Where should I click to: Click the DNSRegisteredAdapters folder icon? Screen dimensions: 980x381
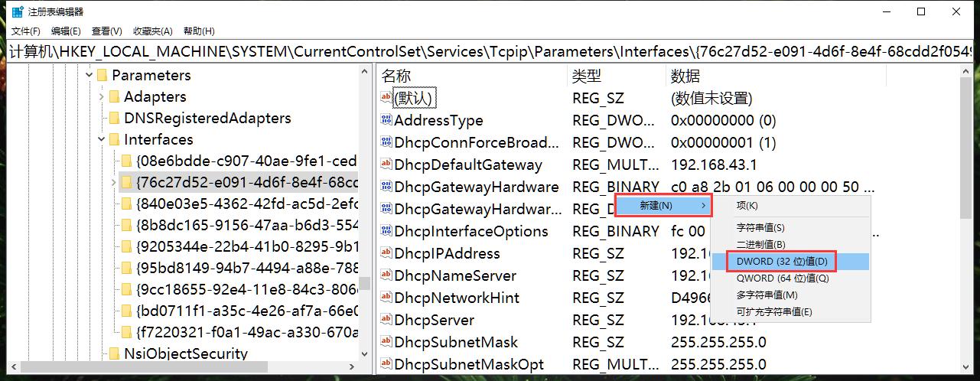click(115, 118)
